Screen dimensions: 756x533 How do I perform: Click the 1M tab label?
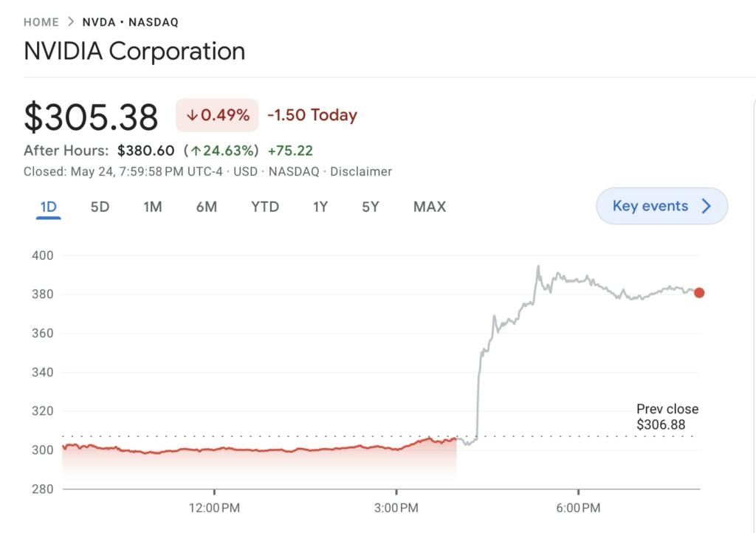pyautogui.click(x=153, y=207)
